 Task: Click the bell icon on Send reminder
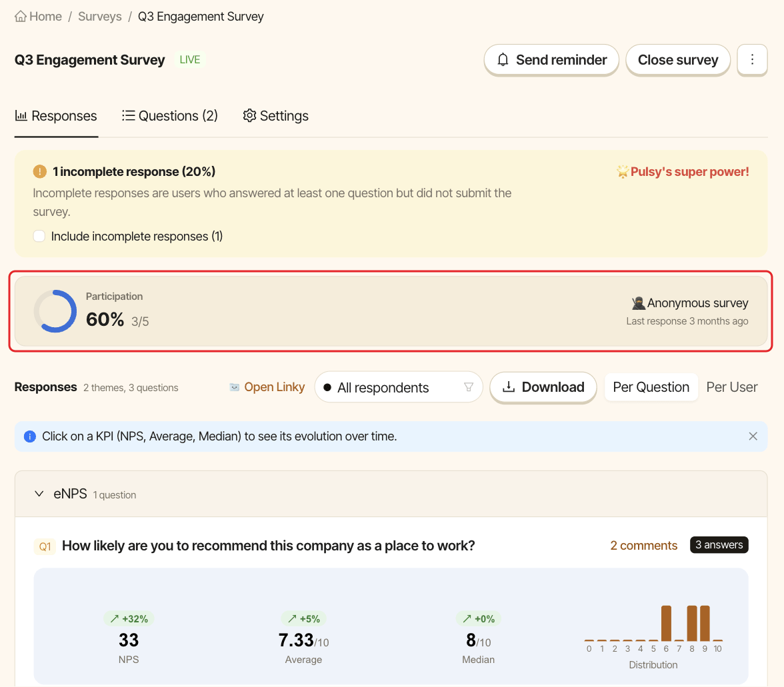tap(503, 60)
